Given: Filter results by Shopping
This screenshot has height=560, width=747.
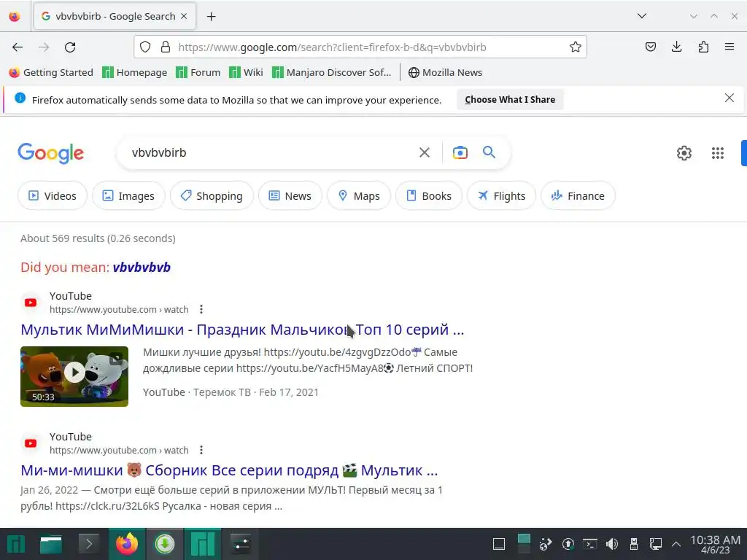Looking at the screenshot, I should pos(212,195).
